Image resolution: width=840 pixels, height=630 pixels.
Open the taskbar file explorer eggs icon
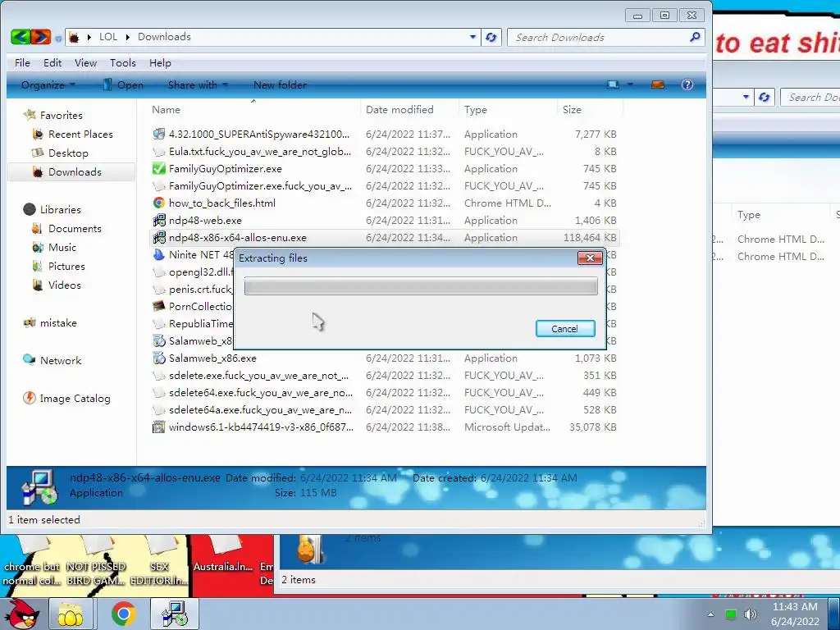click(x=71, y=614)
